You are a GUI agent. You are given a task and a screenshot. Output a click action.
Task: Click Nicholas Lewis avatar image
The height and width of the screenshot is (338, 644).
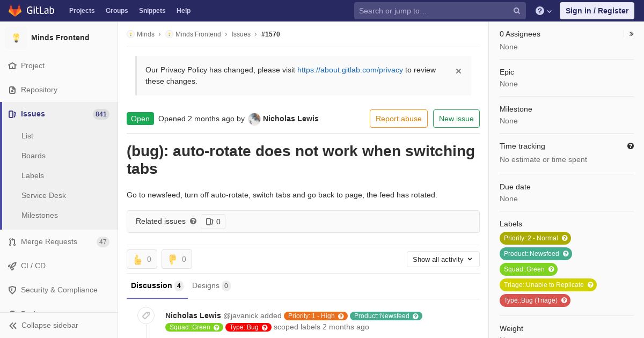254,119
